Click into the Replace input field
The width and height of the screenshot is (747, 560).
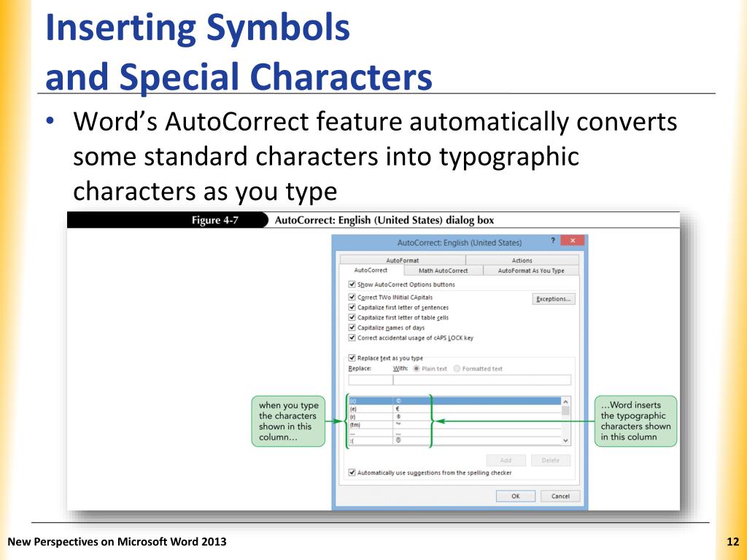point(370,380)
